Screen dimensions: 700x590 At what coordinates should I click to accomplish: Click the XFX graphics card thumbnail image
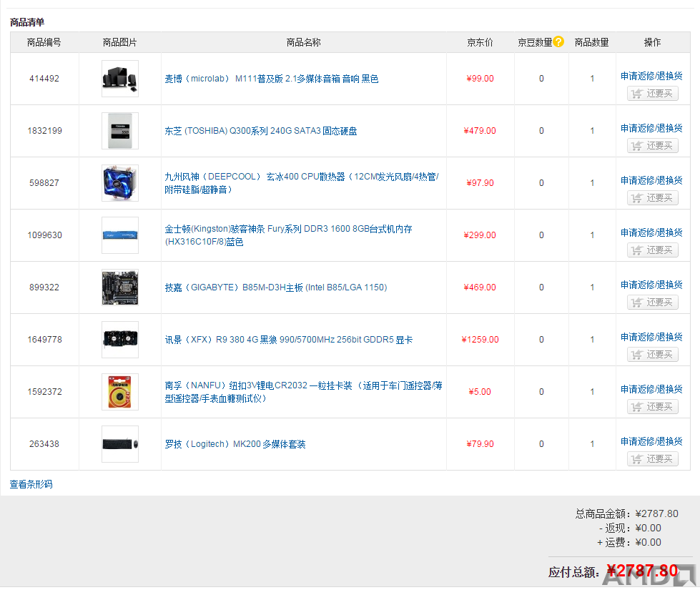(x=120, y=340)
